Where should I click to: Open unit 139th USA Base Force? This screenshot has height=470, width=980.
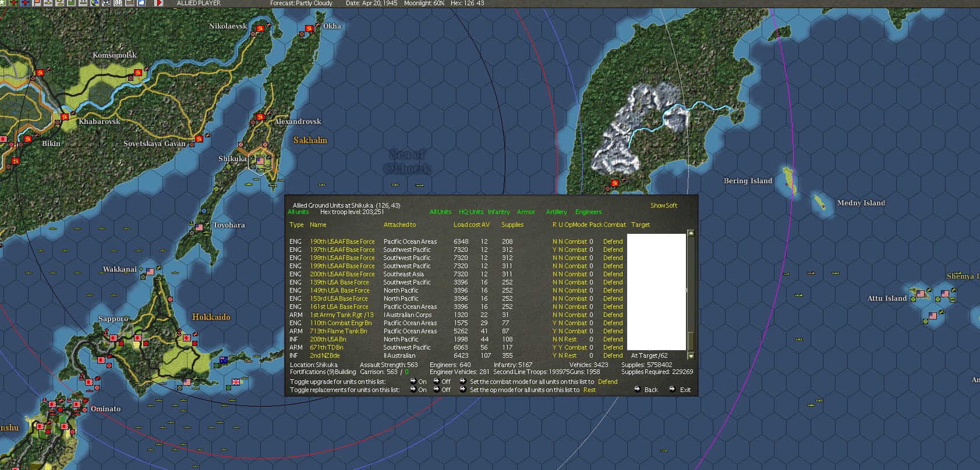point(339,282)
